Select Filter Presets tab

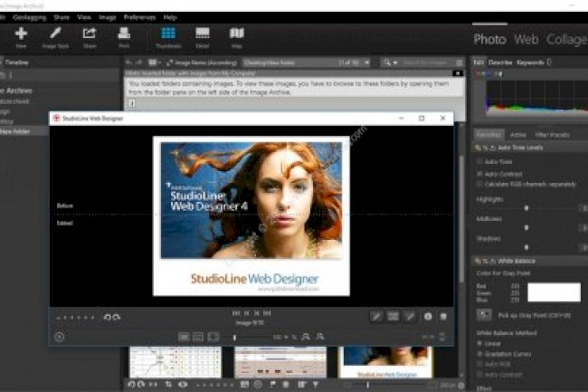tap(552, 135)
